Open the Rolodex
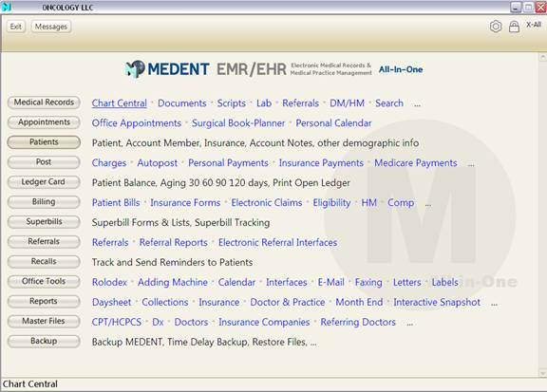 (109, 282)
